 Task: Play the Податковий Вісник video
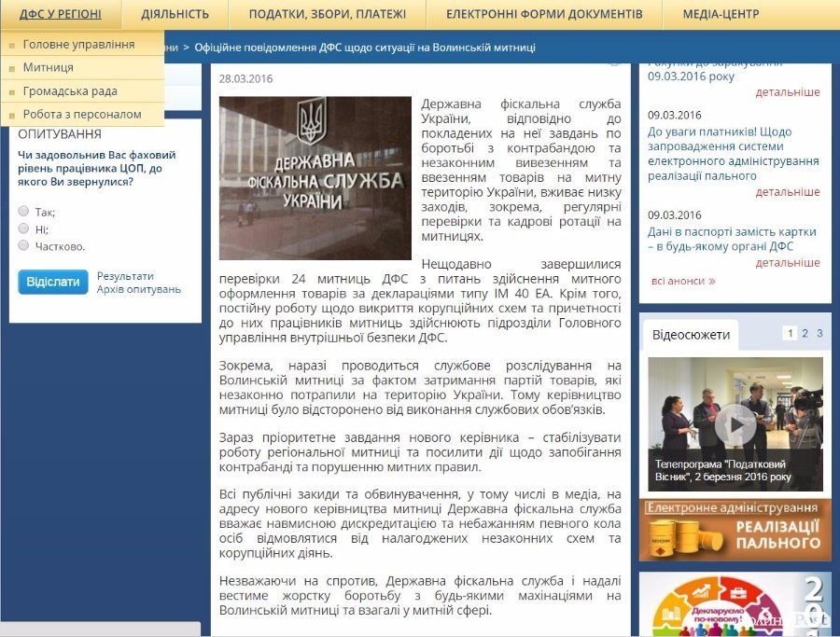coord(735,424)
